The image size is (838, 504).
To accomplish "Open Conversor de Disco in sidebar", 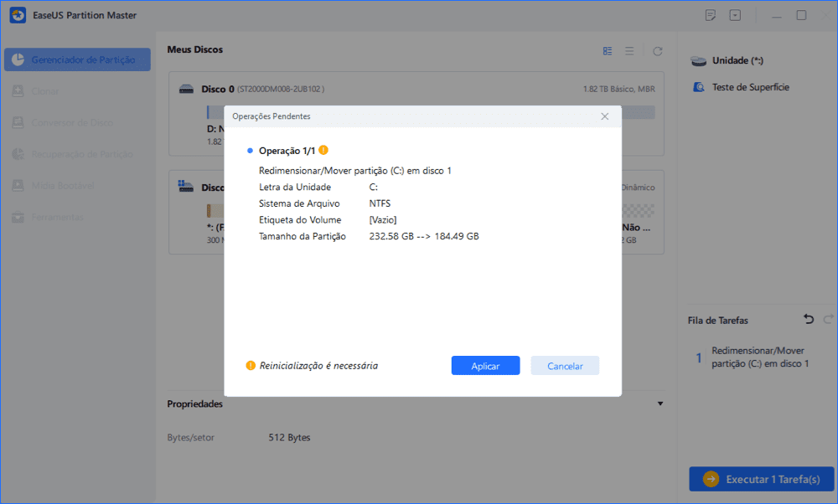I will [77, 123].
